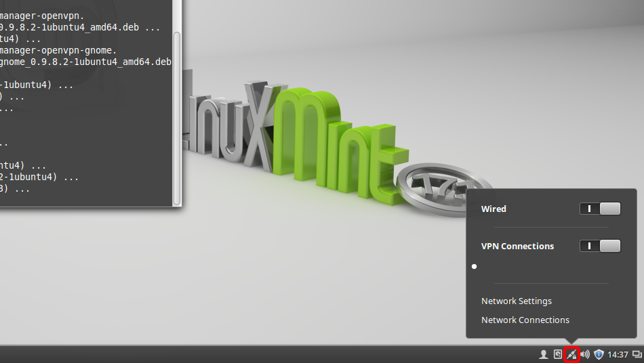Viewport: 644px width, 363px height.
Task: Click the 'gnome_0.9.8.2-1ubuntu4_amd64.deb' terminal line
Action: click(x=85, y=62)
